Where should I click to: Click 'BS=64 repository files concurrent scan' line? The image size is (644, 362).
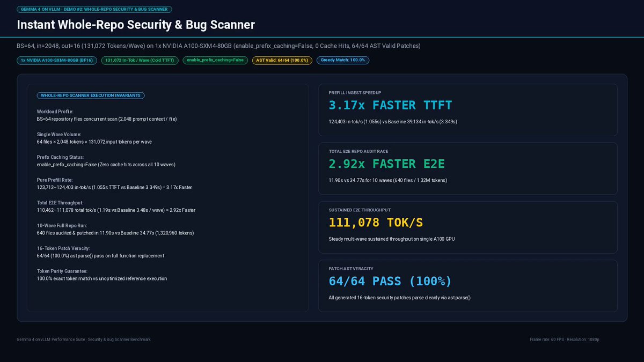point(107,119)
